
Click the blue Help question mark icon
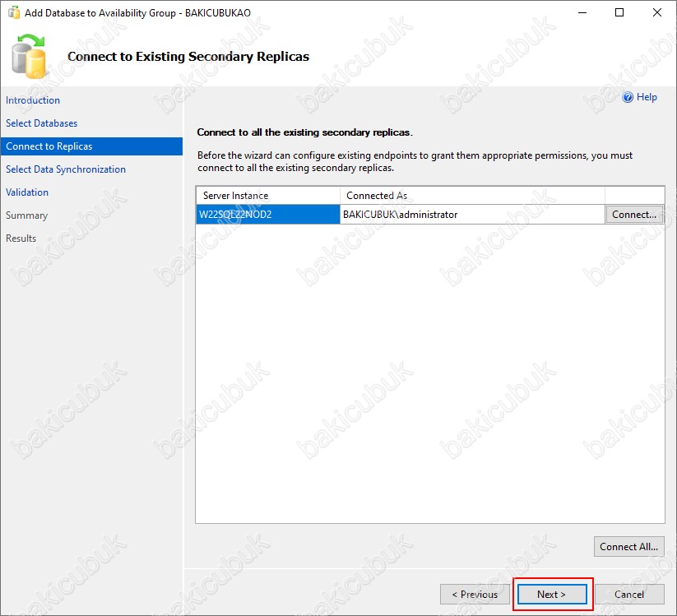(628, 97)
